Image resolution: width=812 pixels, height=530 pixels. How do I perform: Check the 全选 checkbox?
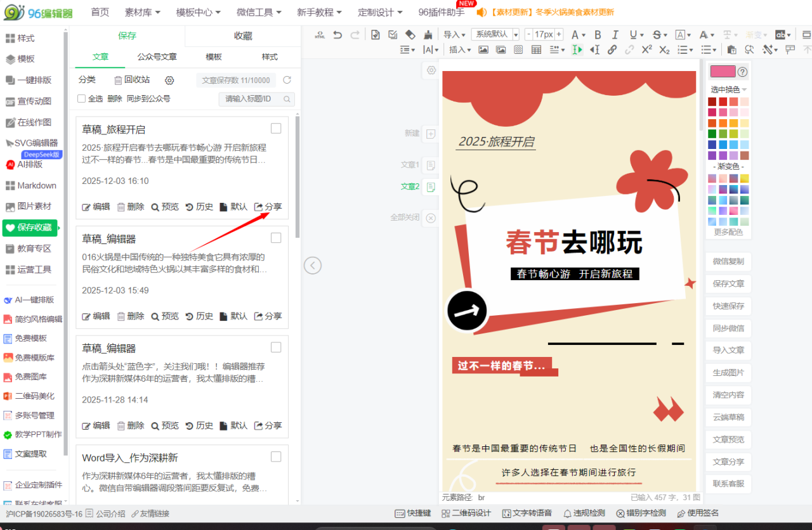(81, 99)
